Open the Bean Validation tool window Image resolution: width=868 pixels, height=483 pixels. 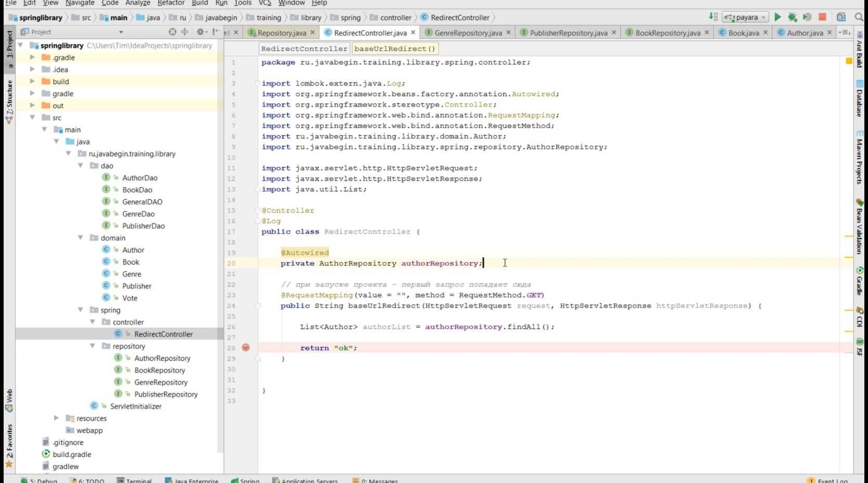click(859, 227)
